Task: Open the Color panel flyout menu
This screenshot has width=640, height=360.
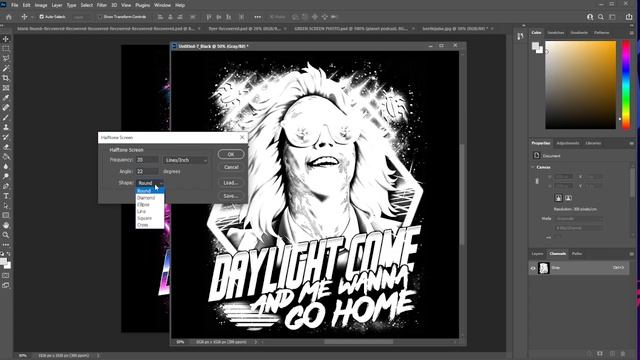Action: click(631, 33)
